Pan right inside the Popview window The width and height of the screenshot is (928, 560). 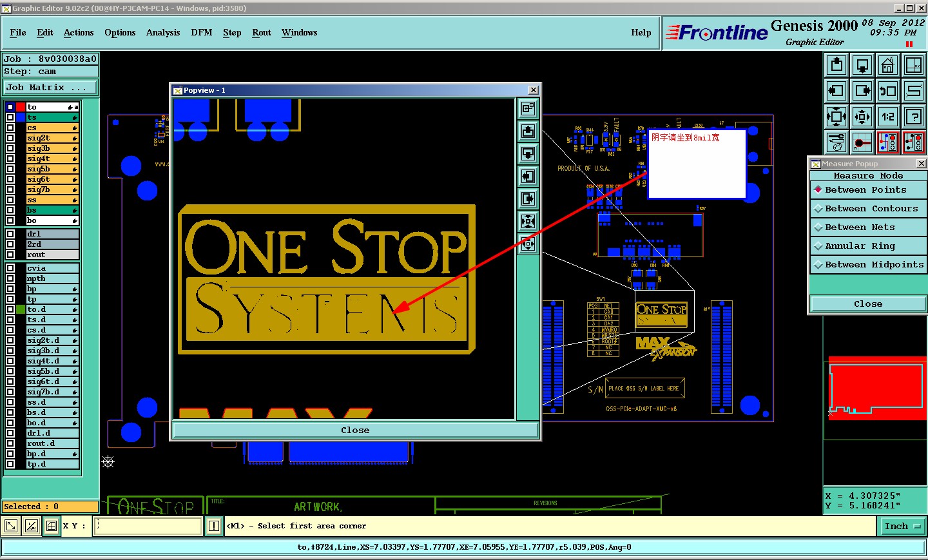[x=528, y=199]
